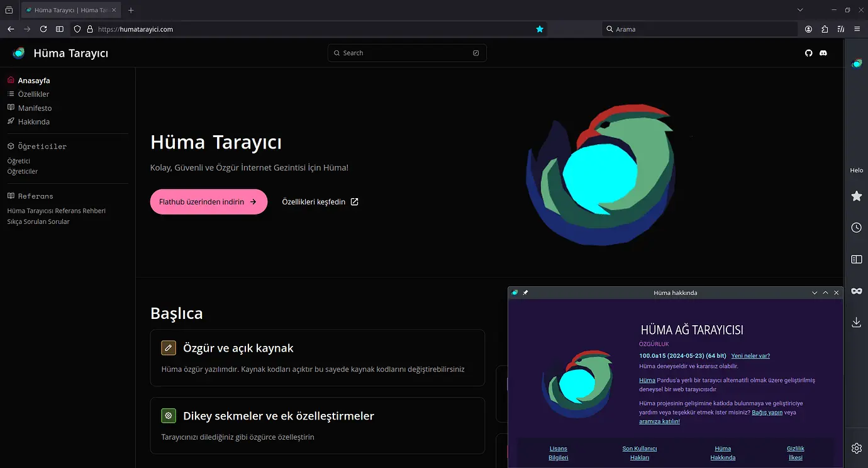Open the Dikey sekmeler ve ek özelleştirmeler card
The image size is (868, 468).
(x=318, y=426)
